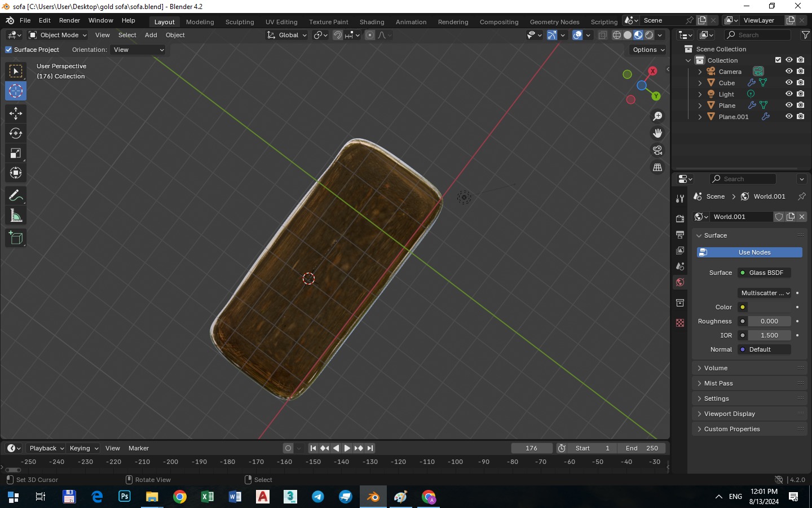
Task: Open the Render properties tab
Action: (x=680, y=218)
